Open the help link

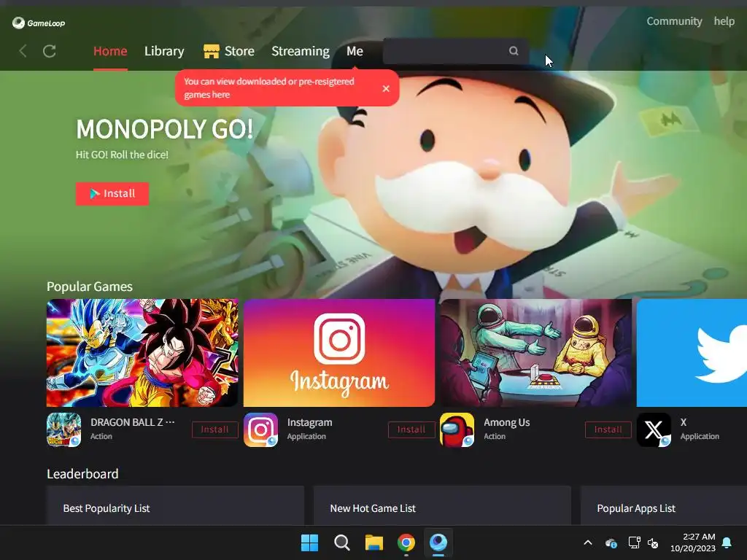tap(724, 21)
